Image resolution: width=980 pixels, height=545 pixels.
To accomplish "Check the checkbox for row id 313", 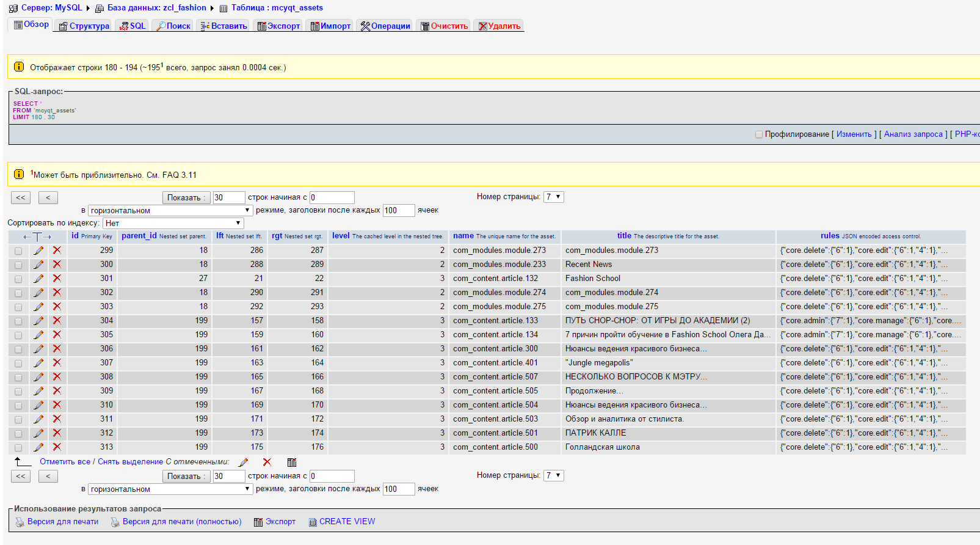I will 18,448.
